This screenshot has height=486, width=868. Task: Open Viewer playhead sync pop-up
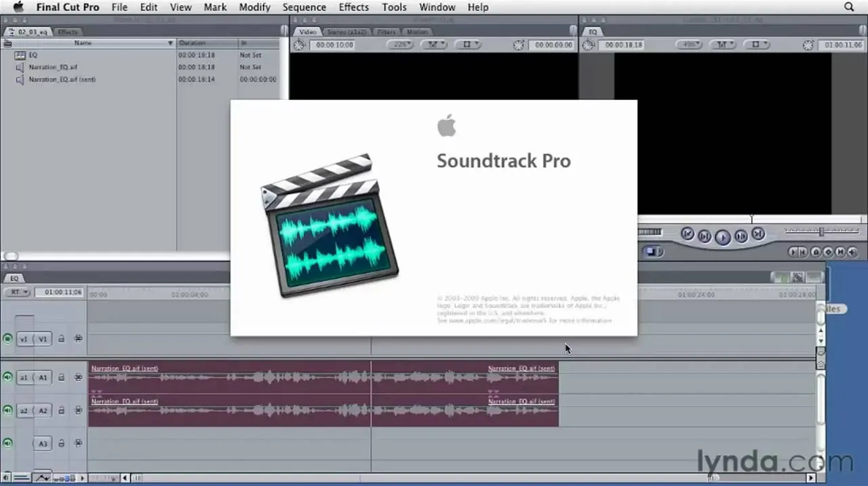tap(434, 45)
